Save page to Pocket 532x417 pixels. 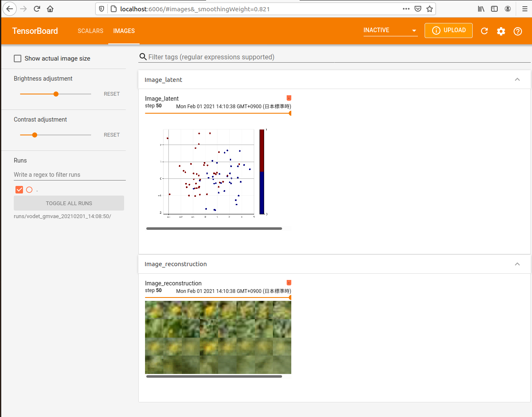click(418, 9)
